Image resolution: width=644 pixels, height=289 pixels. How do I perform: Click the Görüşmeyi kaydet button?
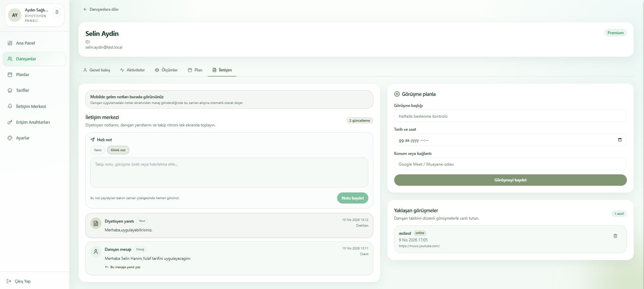[x=510, y=180]
